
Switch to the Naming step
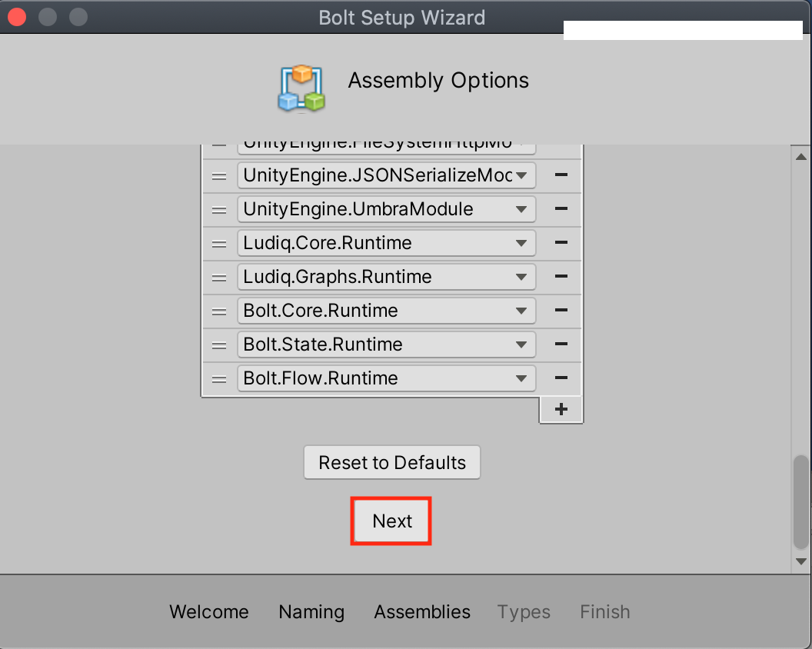tap(311, 611)
